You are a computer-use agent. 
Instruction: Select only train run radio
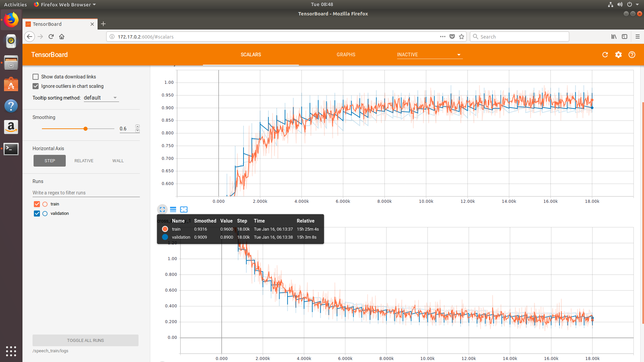45,204
